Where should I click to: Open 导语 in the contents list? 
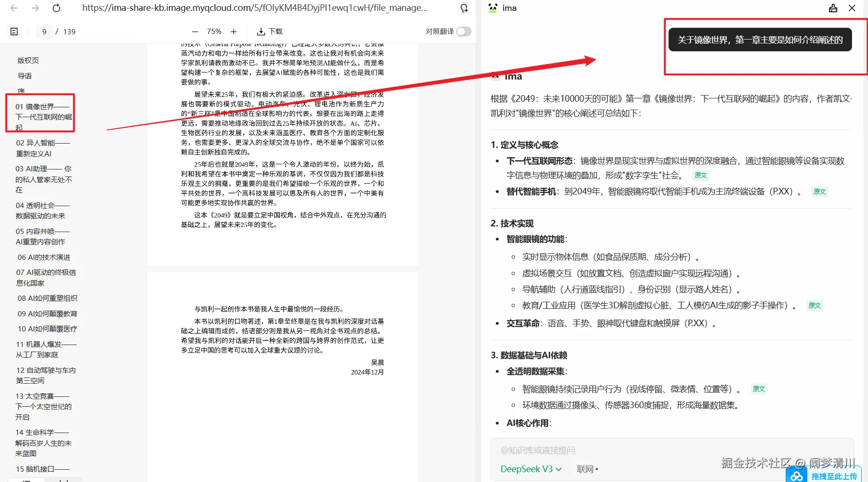coord(25,76)
